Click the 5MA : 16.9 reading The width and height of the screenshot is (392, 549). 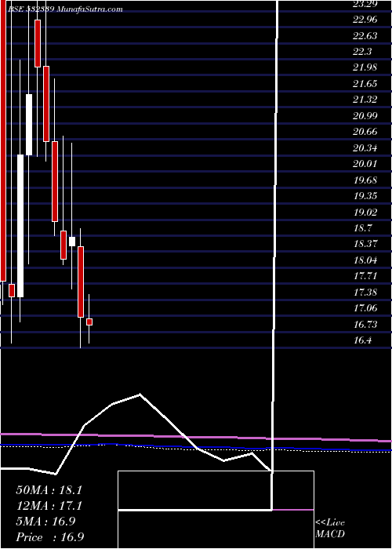[x=45, y=522]
